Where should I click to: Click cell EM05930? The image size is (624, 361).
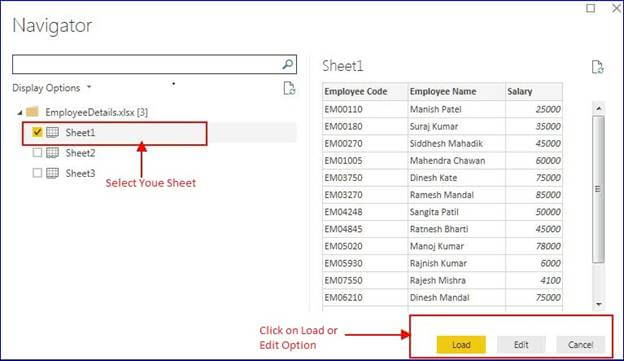pyautogui.click(x=365, y=263)
